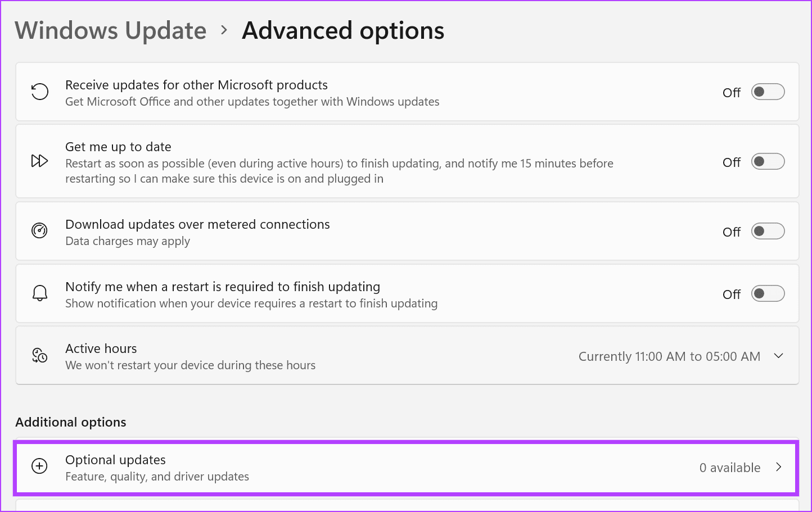Viewport: 812px width, 512px height.
Task: Go back to Windows Update via breadcrumb
Action: 110,30
